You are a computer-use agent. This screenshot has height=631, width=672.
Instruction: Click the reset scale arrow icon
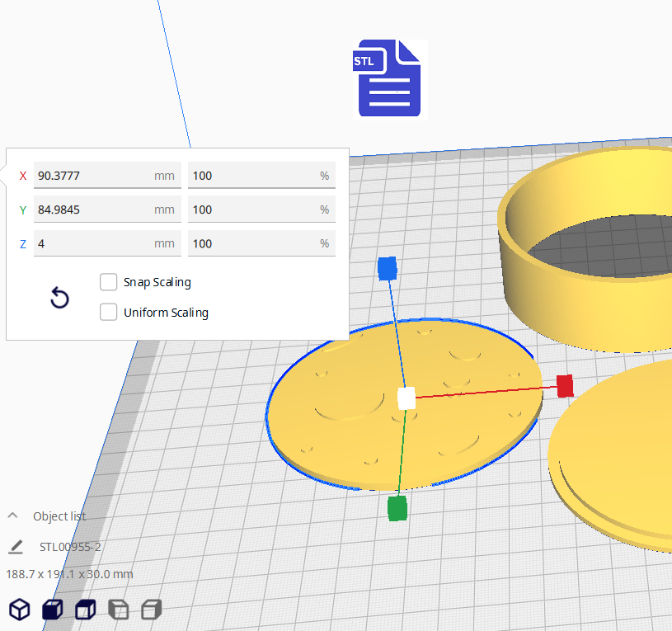coord(59,298)
